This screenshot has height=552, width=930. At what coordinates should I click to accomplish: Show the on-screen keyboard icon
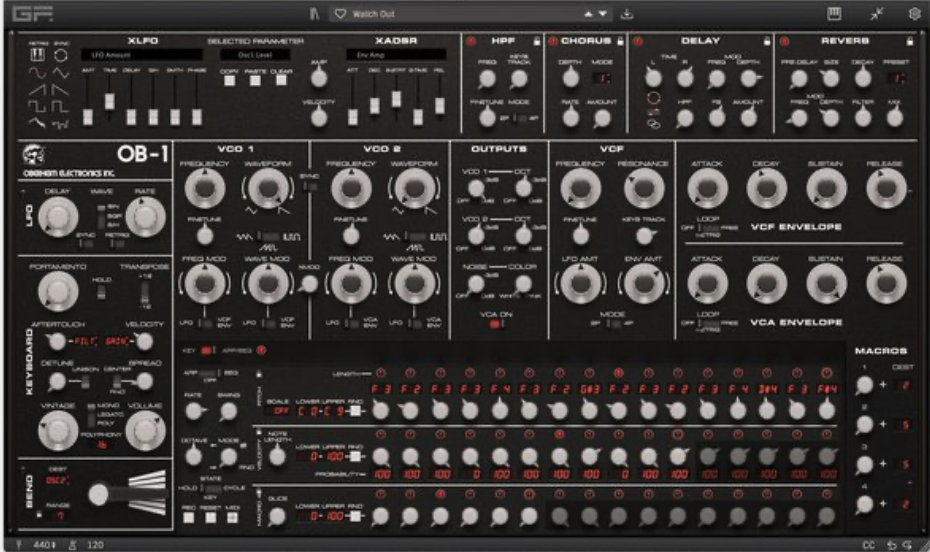click(834, 14)
